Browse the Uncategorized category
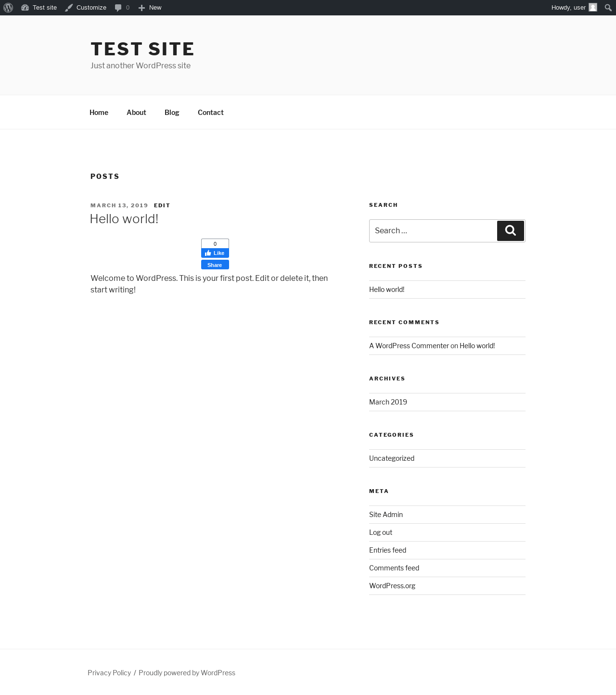Screen dimensions: 616x695 point(392,458)
